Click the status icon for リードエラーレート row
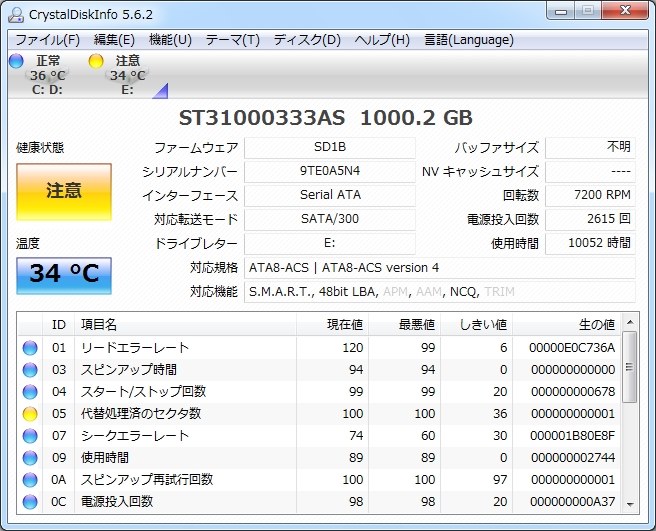The image size is (656, 531). (30, 348)
